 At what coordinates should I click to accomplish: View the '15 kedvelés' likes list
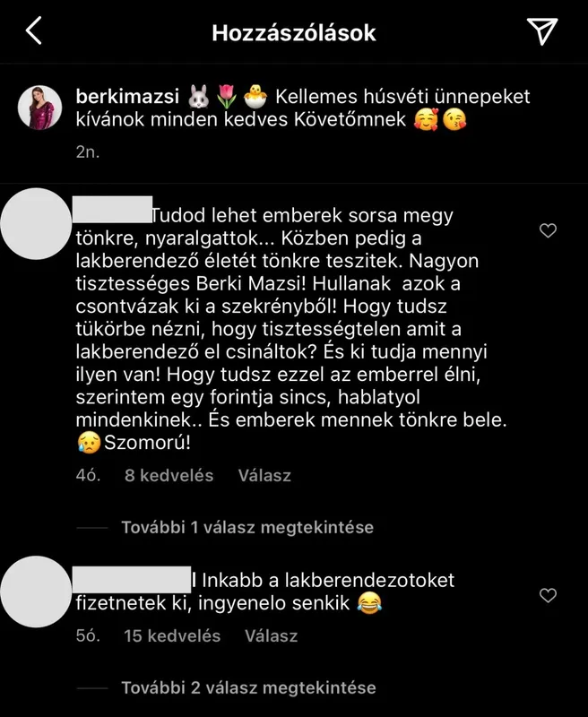pos(172,636)
